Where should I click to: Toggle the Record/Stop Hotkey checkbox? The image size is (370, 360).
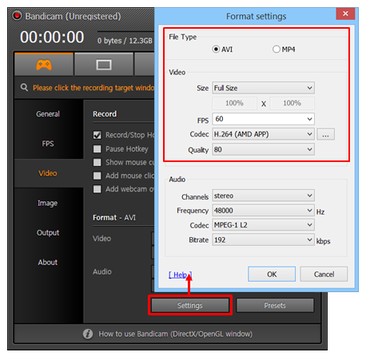97,135
